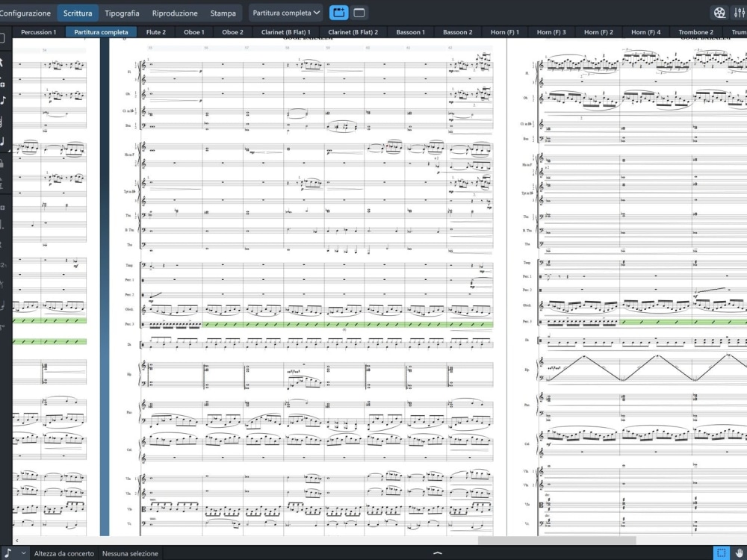Viewport: 747px width, 560px height.
Task: Click the Nessuna selezione status text
Action: click(130, 553)
